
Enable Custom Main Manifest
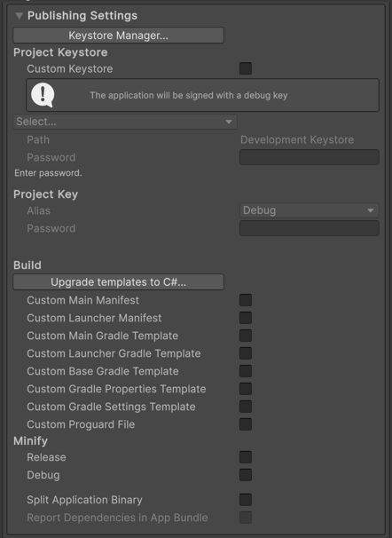tap(246, 300)
